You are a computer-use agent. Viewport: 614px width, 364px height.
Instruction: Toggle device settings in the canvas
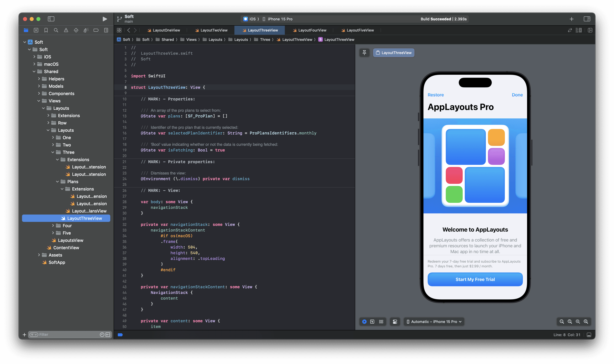coord(395,322)
